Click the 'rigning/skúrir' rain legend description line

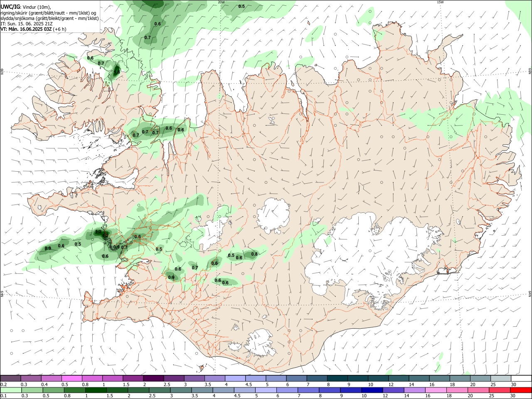48,12
